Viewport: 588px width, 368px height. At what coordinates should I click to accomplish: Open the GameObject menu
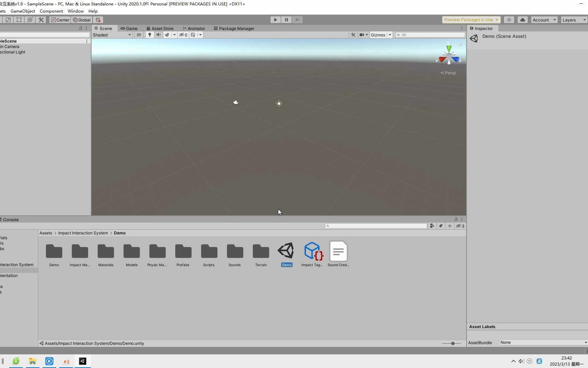tap(22, 11)
